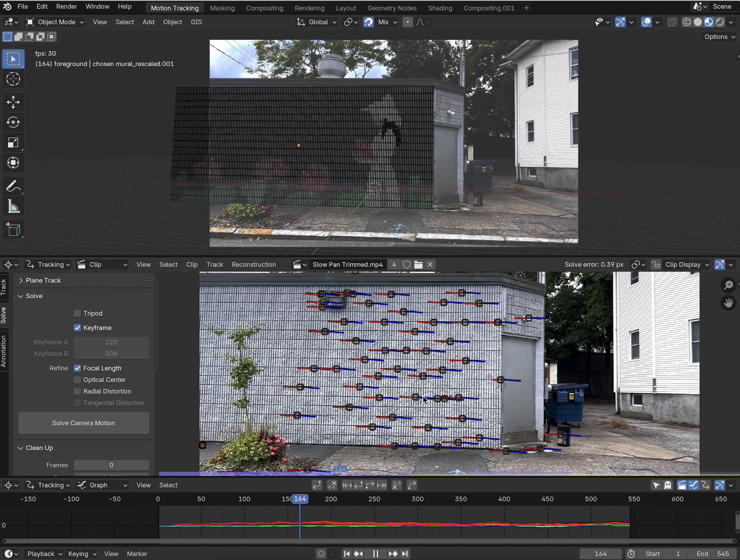Switch to the Geometry Nodes workspace tab

click(x=392, y=8)
